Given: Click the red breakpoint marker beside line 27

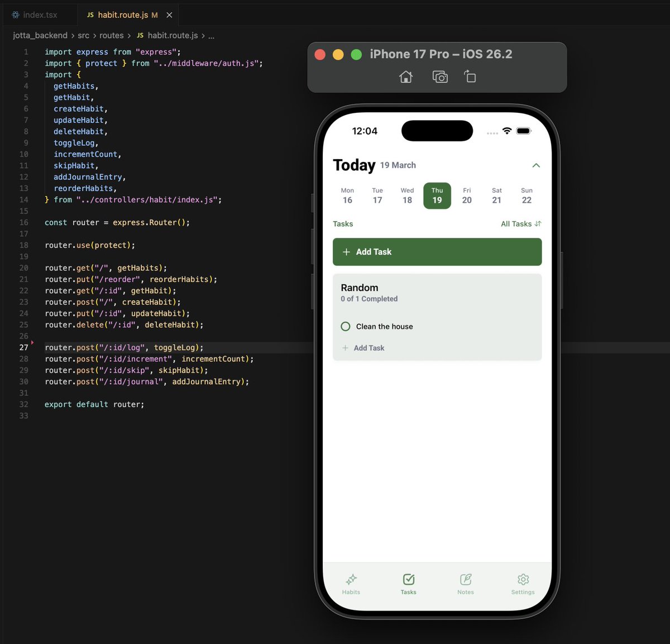Looking at the screenshot, I should 32,342.
